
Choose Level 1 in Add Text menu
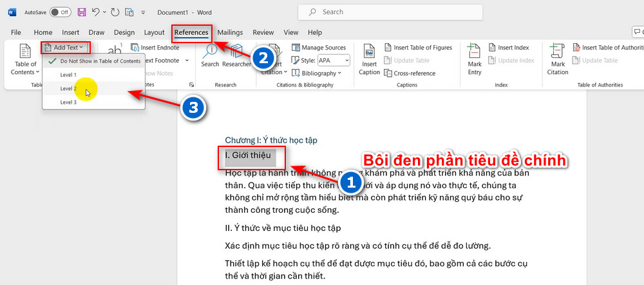93,75
